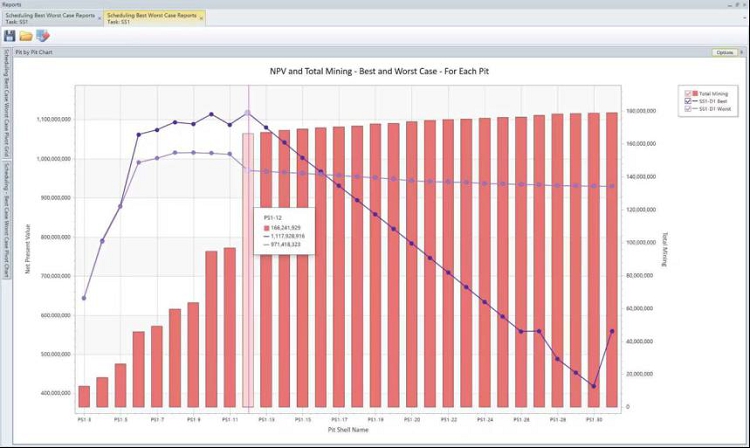Image resolution: width=750 pixels, height=448 pixels.
Task: Toggle the Total Mining series checkbox
Action: (x=688, y=94)
